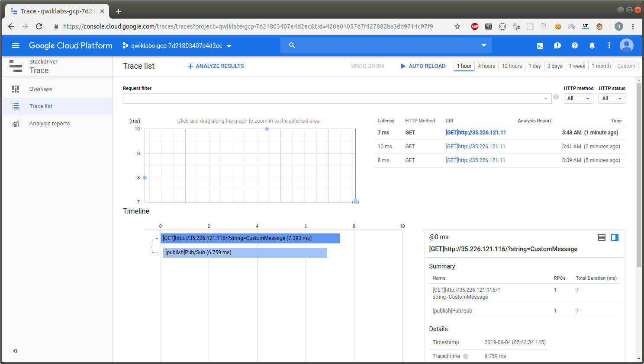Select the 4 hours time range
This screenshot has width=644, height=364.
(x=486, y=66)
